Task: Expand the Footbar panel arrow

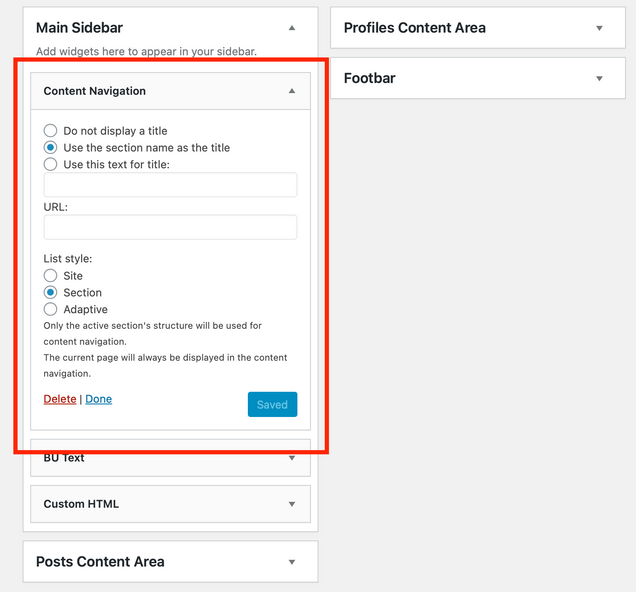Action: 599,78
